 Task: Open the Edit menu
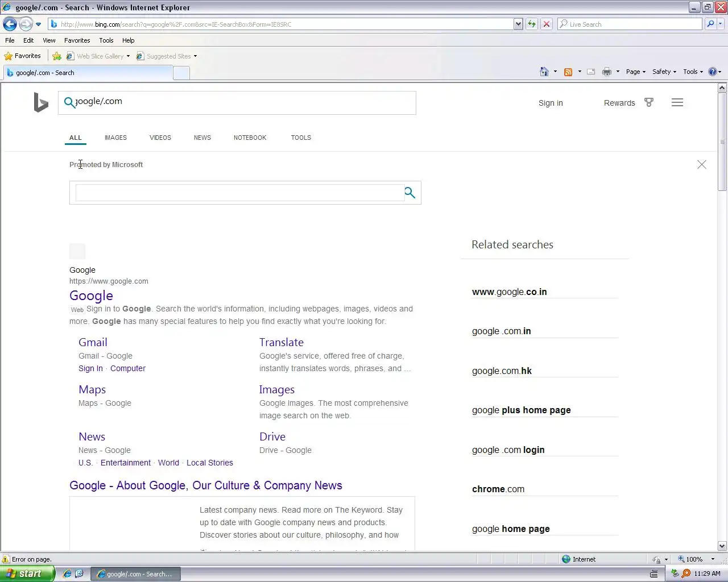click(28, 40)
